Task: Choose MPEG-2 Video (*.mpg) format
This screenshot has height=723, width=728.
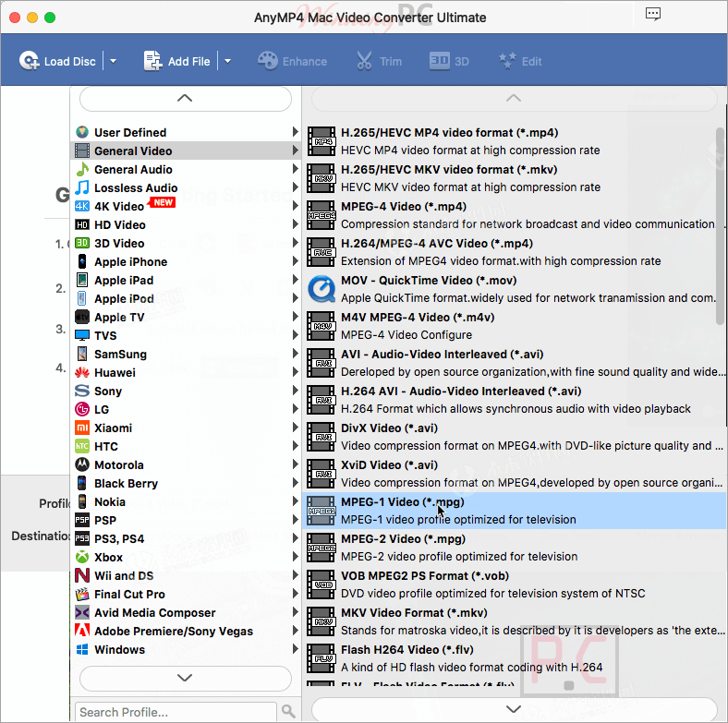Action: [513, 548]
